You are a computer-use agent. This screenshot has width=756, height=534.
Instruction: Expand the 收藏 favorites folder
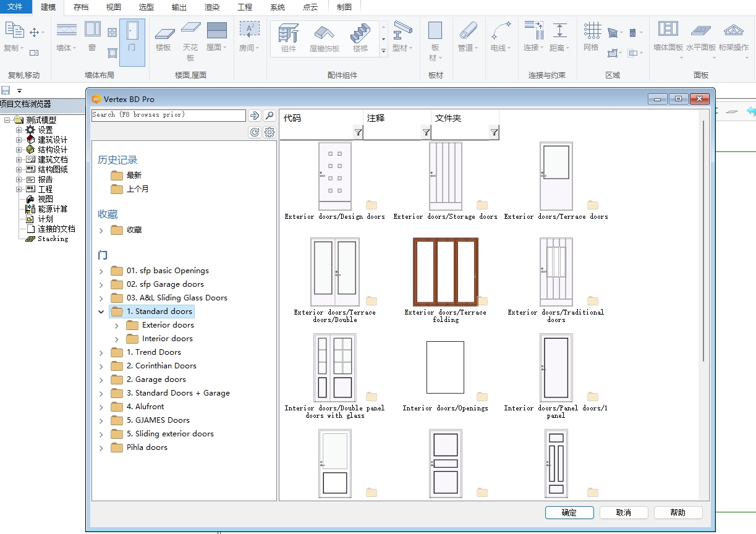pyautogui.click(x=101, y=231)
